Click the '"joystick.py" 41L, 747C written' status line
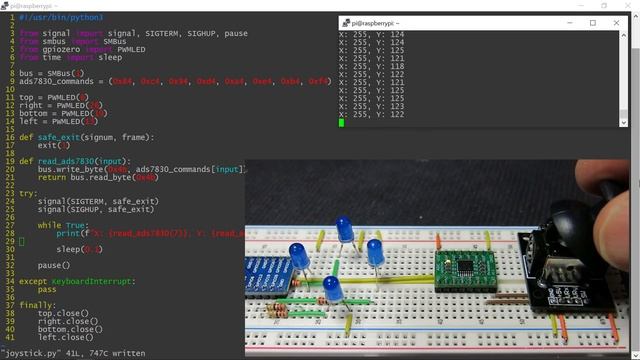Screen dimensions: 640x360 pyautogui.click(x=73, y=353)
